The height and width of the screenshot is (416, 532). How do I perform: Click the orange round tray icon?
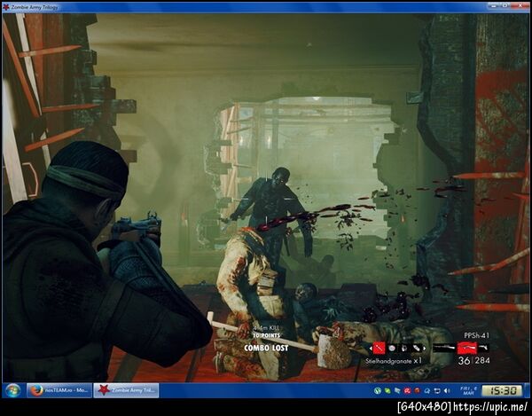417,391
